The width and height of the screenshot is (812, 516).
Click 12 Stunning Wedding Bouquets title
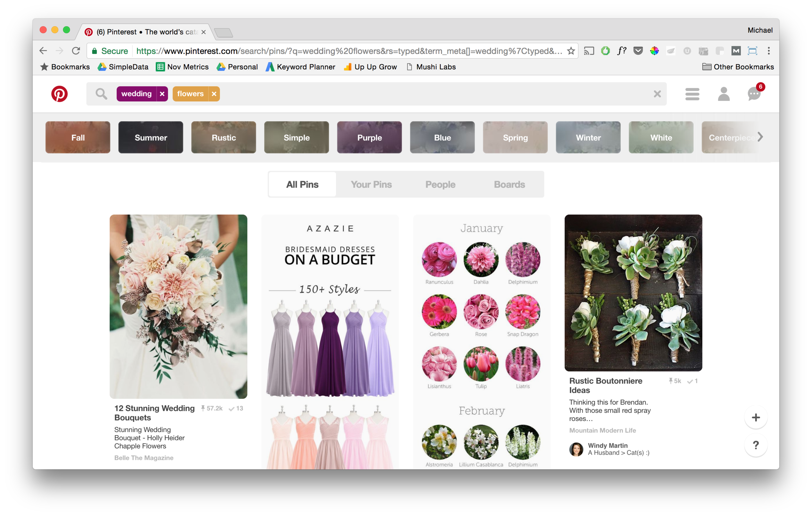(x=154, y=413)
